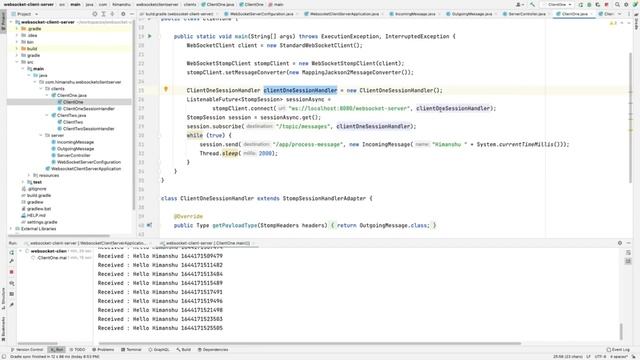Click the Search Everywhere magnifier icon
Viewport: 640px width, 360px height.
point(618,4)
